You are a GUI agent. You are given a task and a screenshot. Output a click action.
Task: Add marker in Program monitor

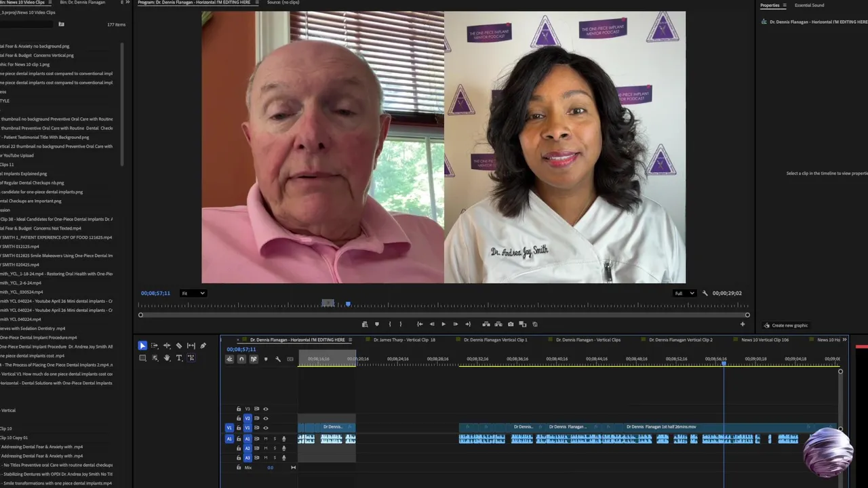pos(377,324)
